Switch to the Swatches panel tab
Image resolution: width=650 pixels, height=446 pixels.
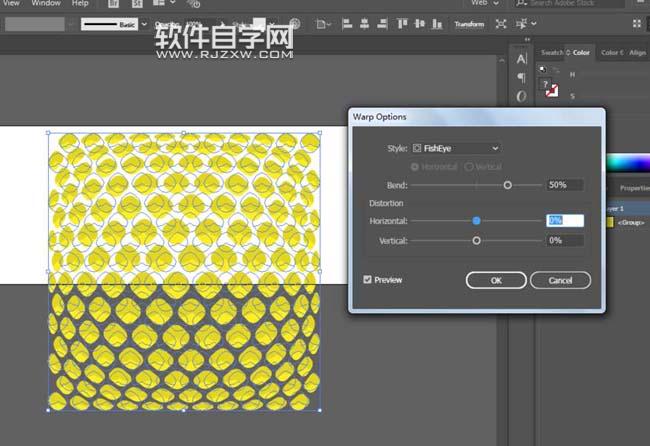point(552,52)
